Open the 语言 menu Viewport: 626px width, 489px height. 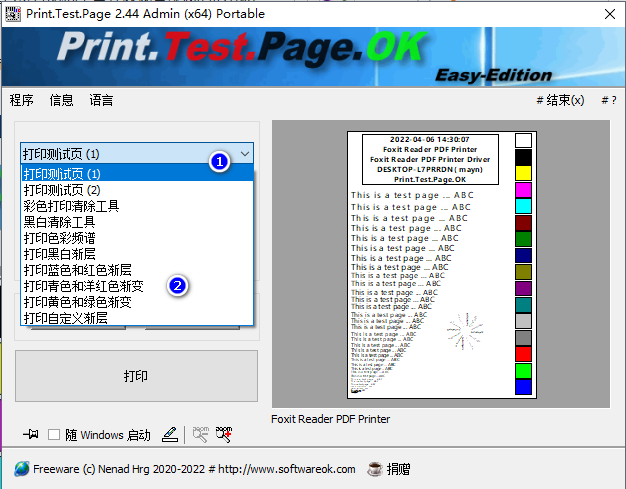[101, 100]
